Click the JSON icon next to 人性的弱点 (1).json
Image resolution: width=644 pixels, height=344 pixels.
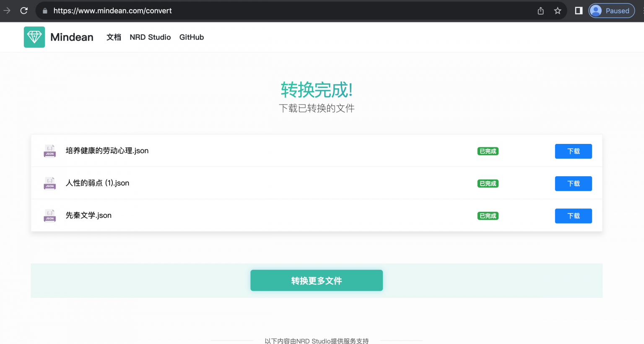click(49, 183)
